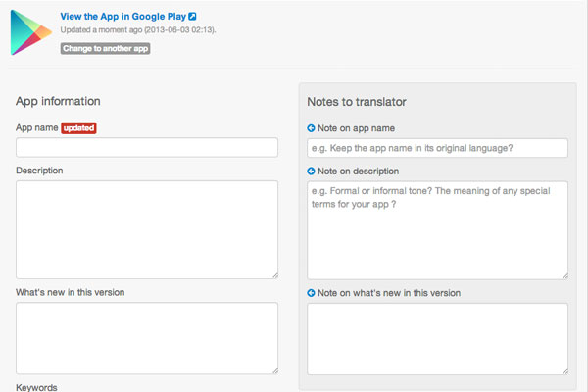Click Note on description resize handle
The height and width of the screenshot is (392, 588).
coord(565,276)
